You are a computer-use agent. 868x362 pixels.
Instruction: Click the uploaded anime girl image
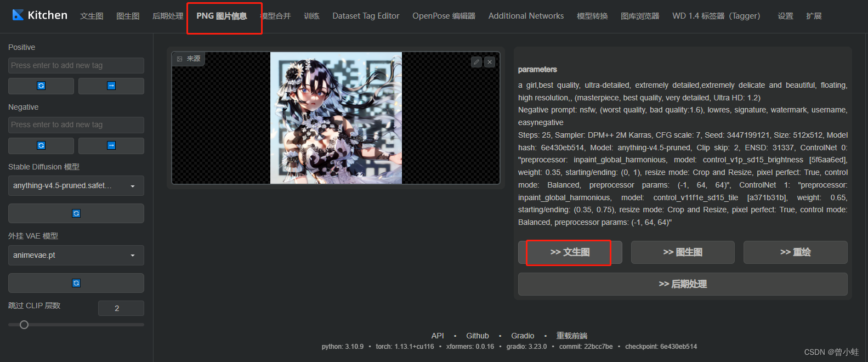click(x=336, y=118)
